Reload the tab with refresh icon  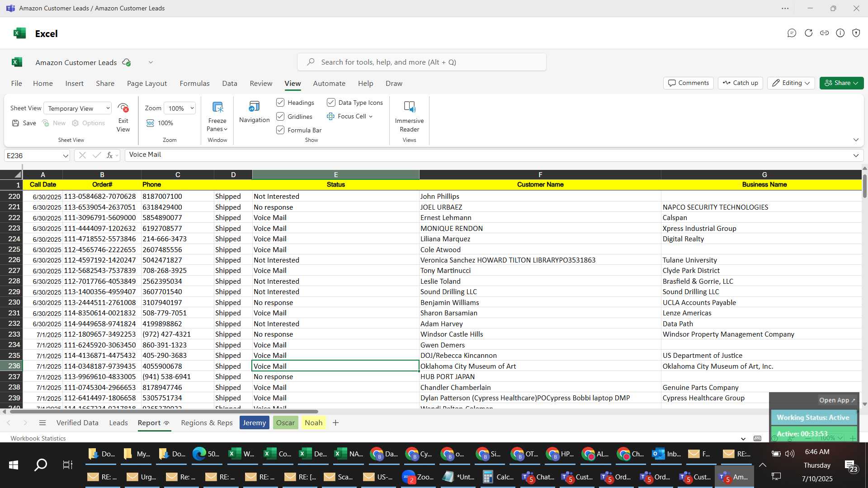point(808,33)
